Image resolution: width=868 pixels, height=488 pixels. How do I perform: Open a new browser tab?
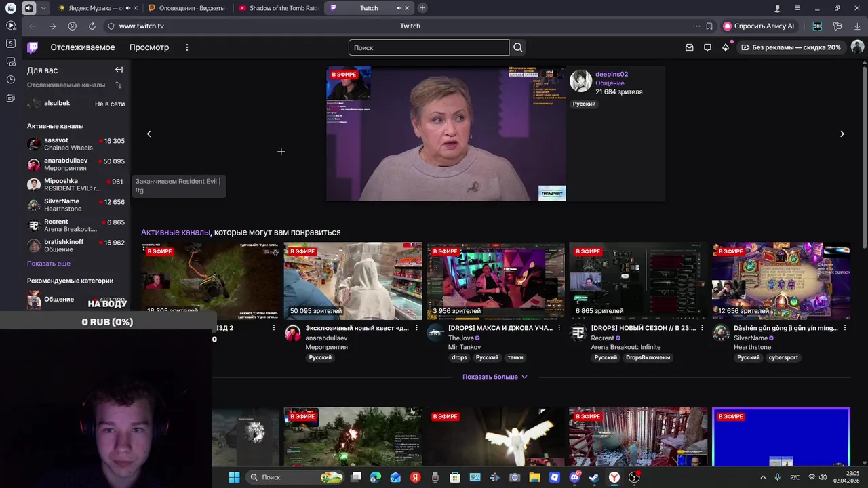pyautogui.click(x=422, y=8)
